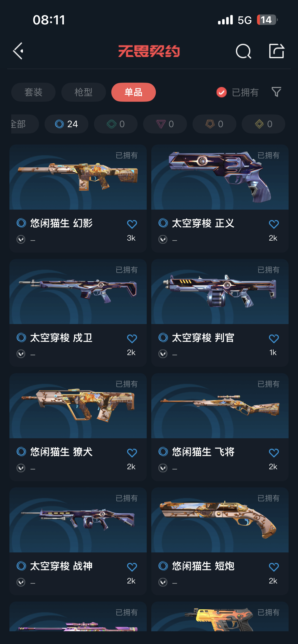Open the filter funnel icon
This screenshot has height=644, width=298.
(x=276, y=92)
